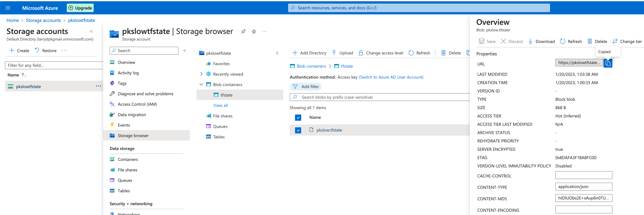
Task: Delete blob from Overview panel
Action: pos(597,41)
